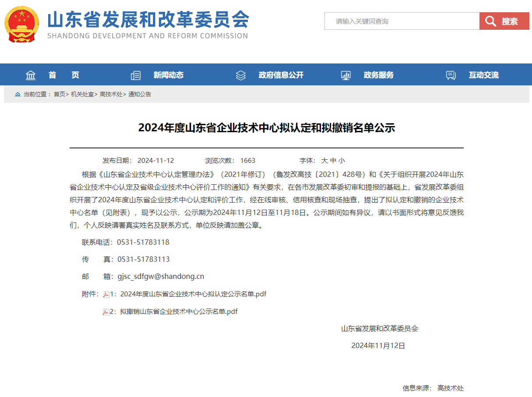
Task: Focus the keyword search input field
Action: click(402, 21)
